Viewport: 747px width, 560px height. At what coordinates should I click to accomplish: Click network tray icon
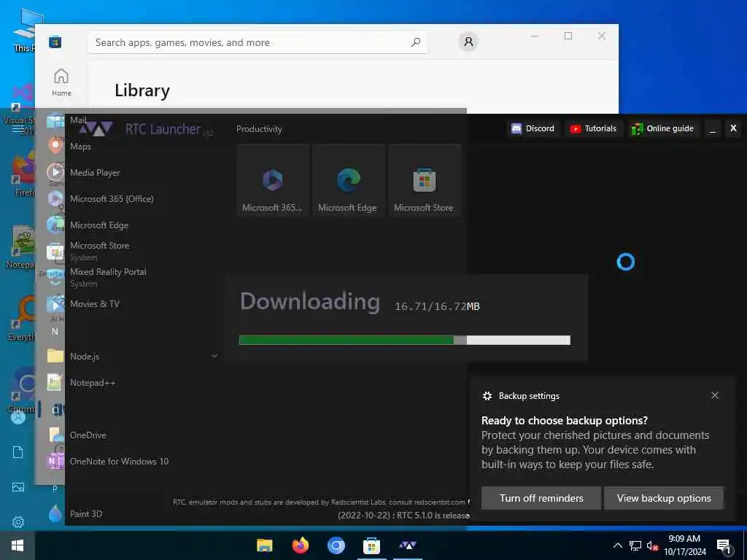click(635, 545)
